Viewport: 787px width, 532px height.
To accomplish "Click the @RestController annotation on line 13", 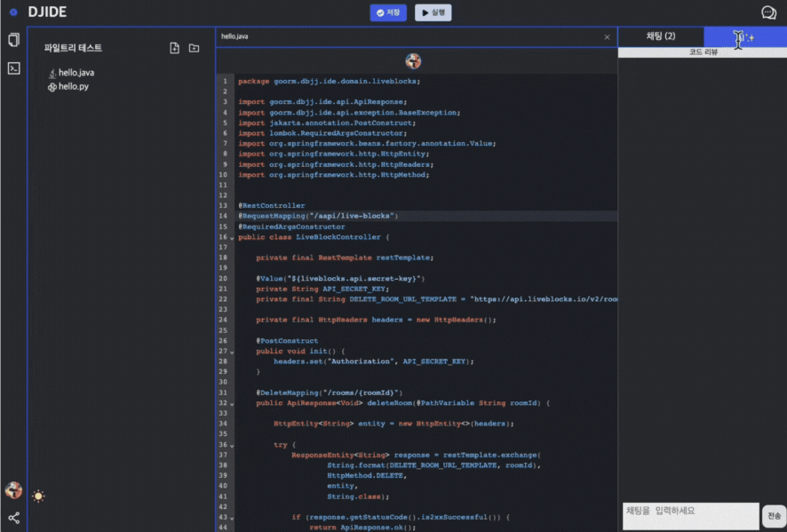I will click(x=272, y=206).
